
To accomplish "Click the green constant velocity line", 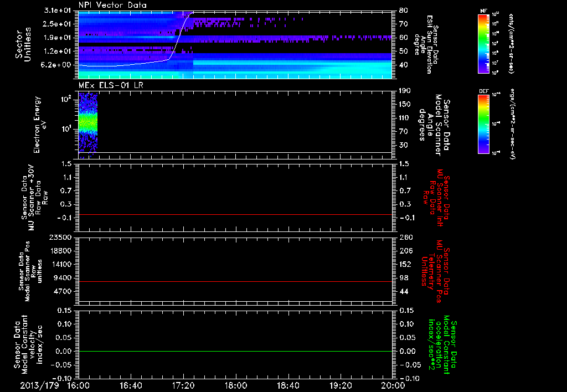I will [235, 351].
